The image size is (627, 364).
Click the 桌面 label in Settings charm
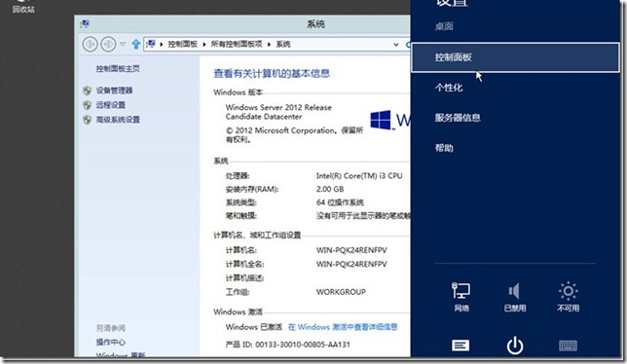tap(444, 27)
